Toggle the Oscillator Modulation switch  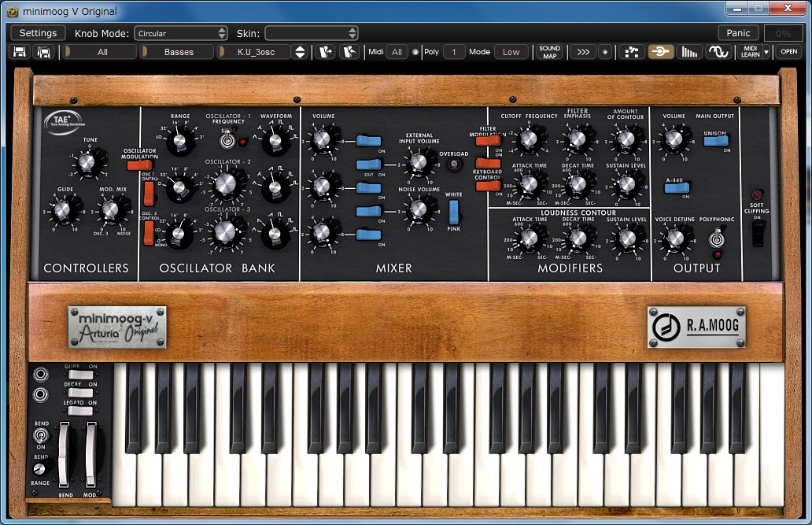coord(140,165)
